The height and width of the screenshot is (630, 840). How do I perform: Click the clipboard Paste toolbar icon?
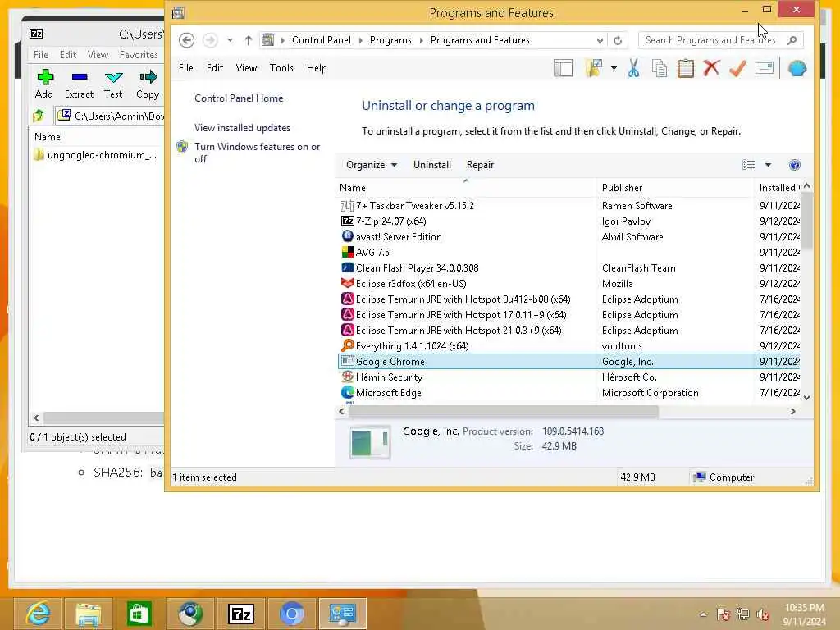point(685,69)
